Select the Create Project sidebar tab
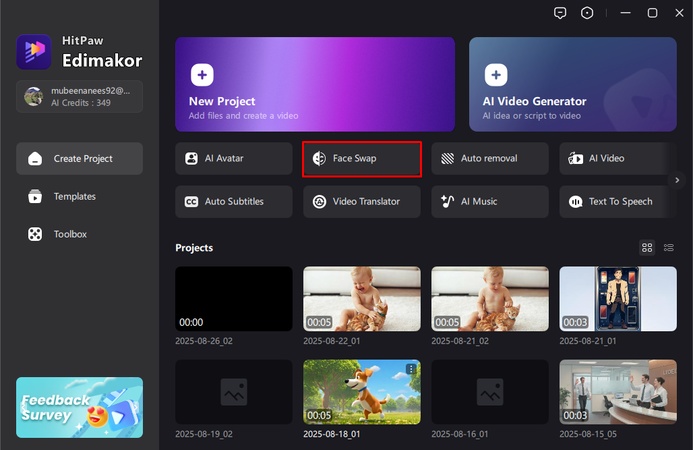Image resolution: width=693 pixels, height=450 pixels. click(80, 159)
